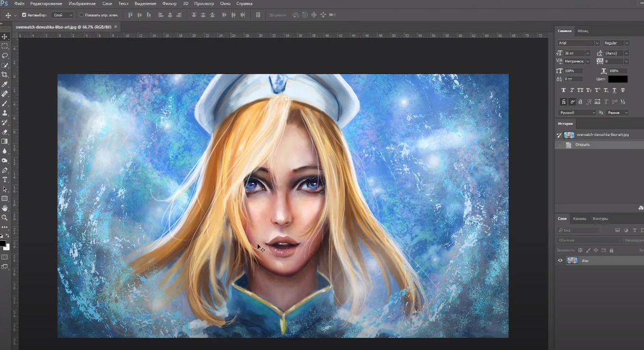This screenshot has width=644, height=350.
Task: Click the Faux Bold text style icon
Action: 564,90
